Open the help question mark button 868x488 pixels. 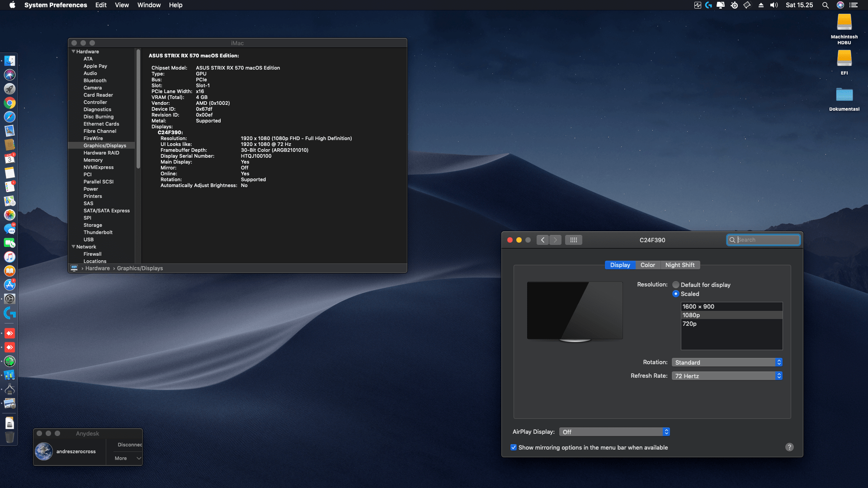point(789,447)
